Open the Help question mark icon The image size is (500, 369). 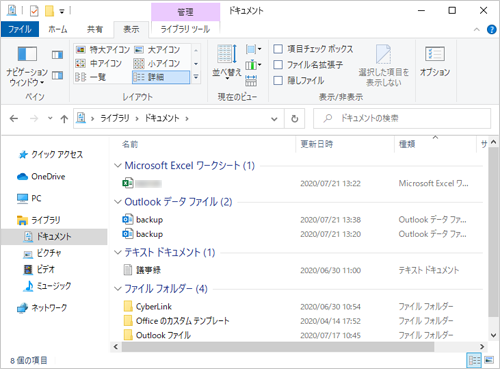coord(491,30)
